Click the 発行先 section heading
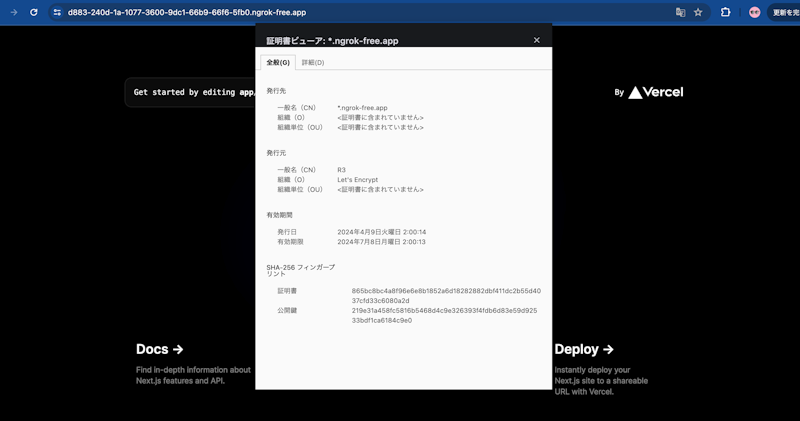Image resolution: width=800 pixels, height=421 pixels. [x=276, y=91]
